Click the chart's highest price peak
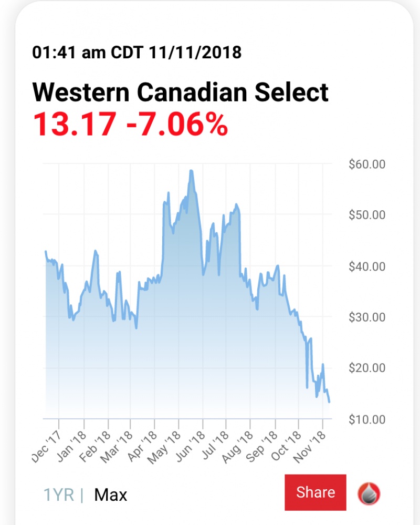 [x=192, y=171]
